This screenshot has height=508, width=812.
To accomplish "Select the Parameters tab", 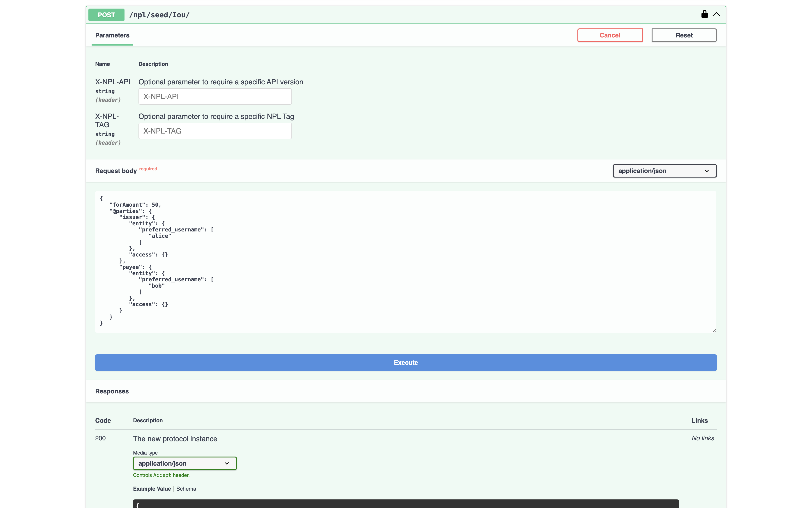I will click(x=112, y=35).
